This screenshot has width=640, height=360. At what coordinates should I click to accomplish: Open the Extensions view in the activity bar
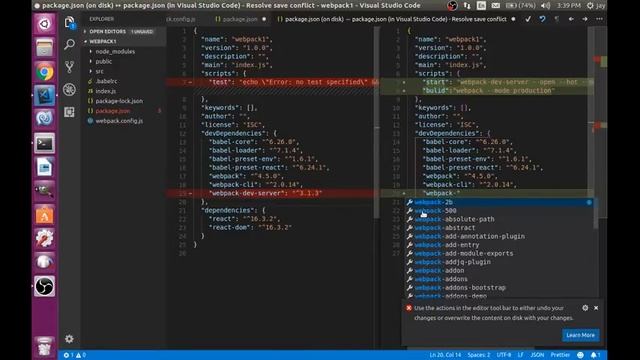[69, 112]
